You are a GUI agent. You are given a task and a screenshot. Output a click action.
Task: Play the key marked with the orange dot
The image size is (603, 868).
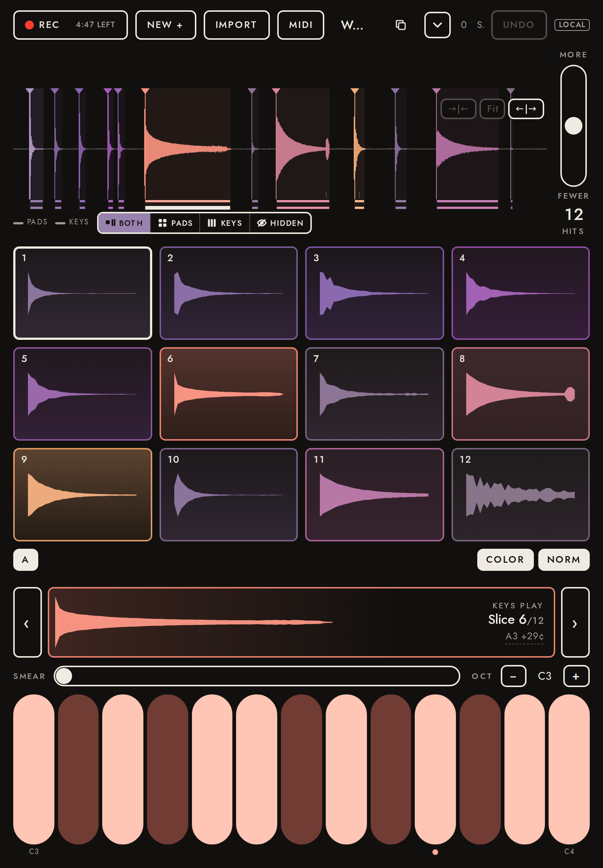click(435, 769)
